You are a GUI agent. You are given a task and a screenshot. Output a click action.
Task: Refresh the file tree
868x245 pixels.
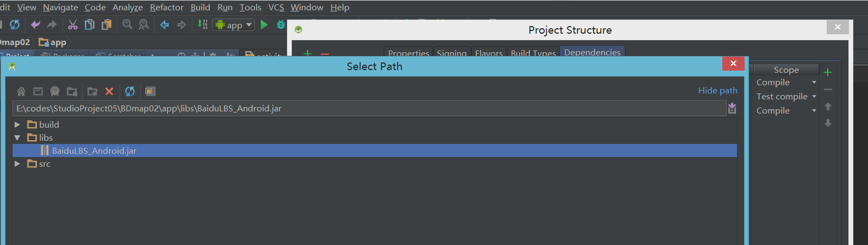click(x=130, y=91)
